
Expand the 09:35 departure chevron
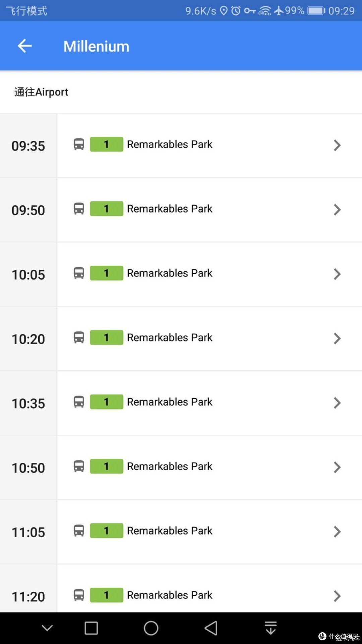point(337,145)
